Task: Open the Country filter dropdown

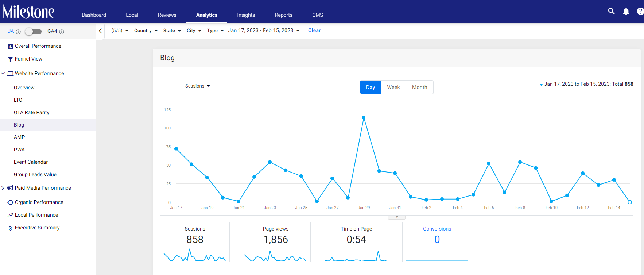Action: pos(146,31)
